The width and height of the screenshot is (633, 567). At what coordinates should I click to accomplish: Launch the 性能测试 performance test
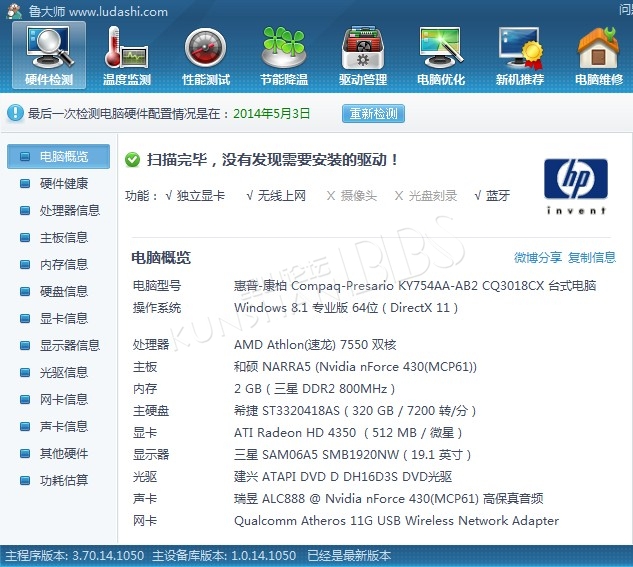click(205, 56)
